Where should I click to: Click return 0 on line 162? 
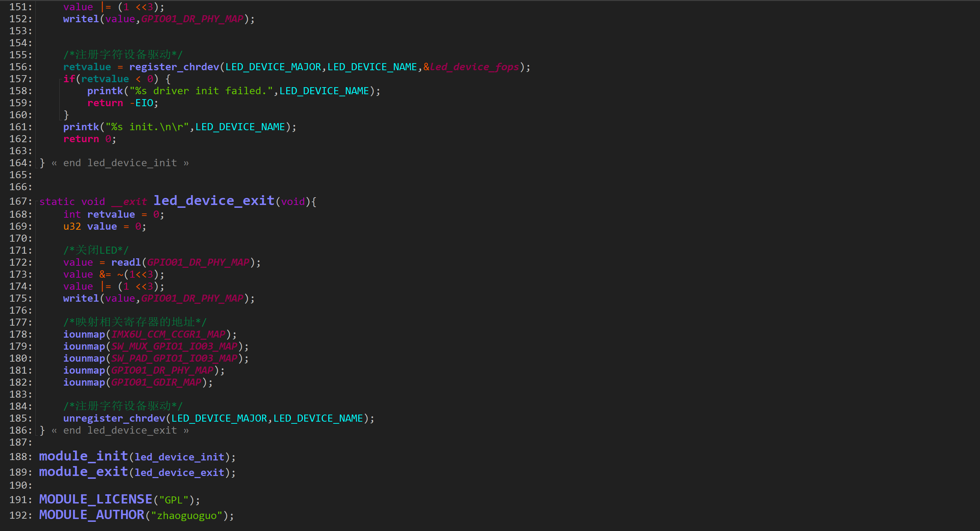[x=89, y=139]
